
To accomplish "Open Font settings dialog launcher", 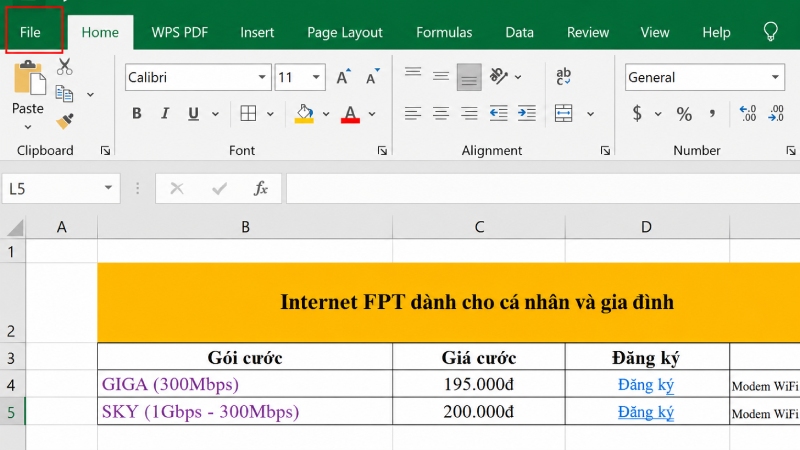I will pyautogui.click(x=382, y=151).
